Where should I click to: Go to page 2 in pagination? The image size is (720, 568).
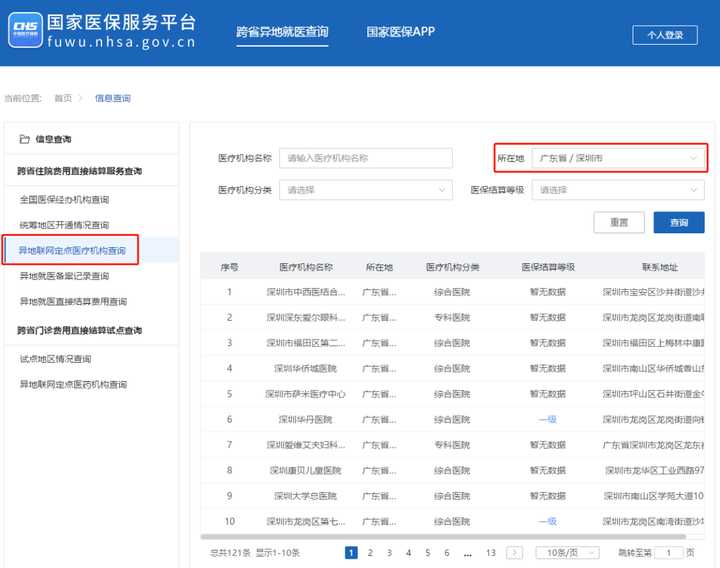370,552
